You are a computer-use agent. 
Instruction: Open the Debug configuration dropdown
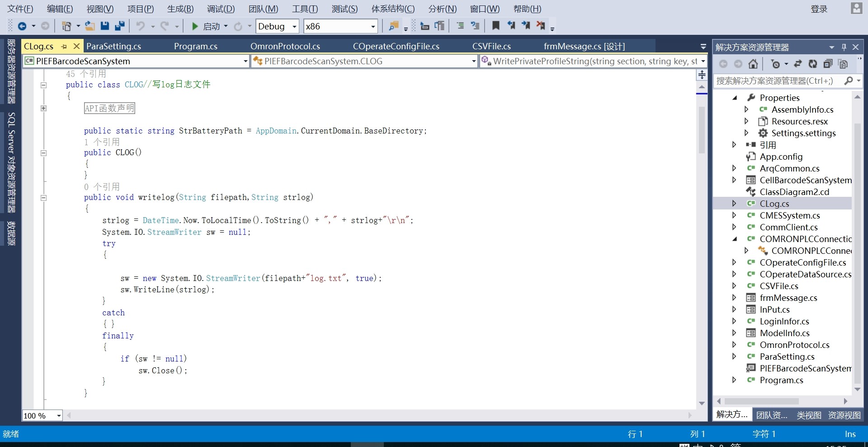294,27
